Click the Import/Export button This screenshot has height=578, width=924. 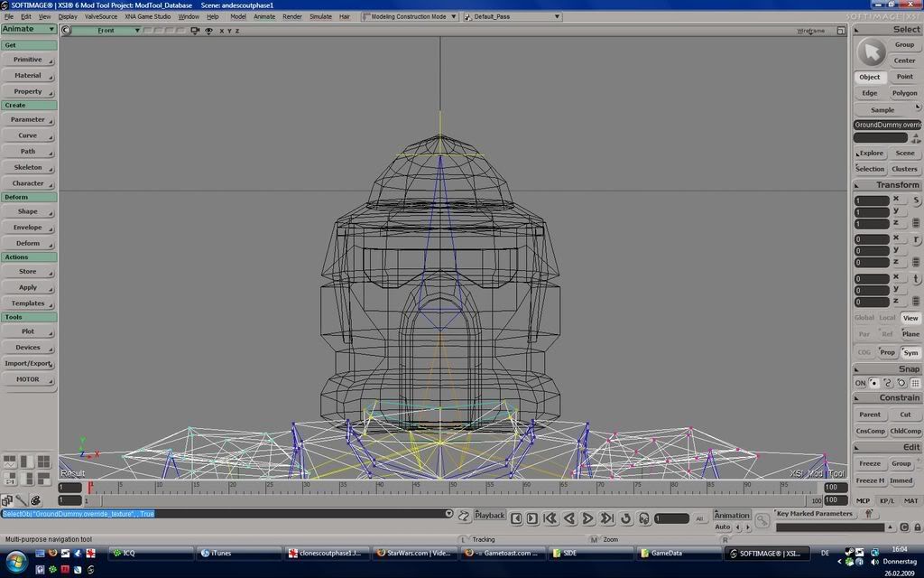coord(28,364)
